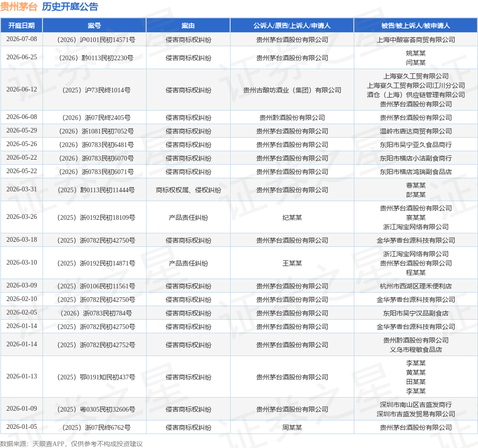Click the 商标权权属、侵权纠纷 cause cell
The height and width of the screenshot is (448, 478).
pyautogui.click(x=188, y=190)
